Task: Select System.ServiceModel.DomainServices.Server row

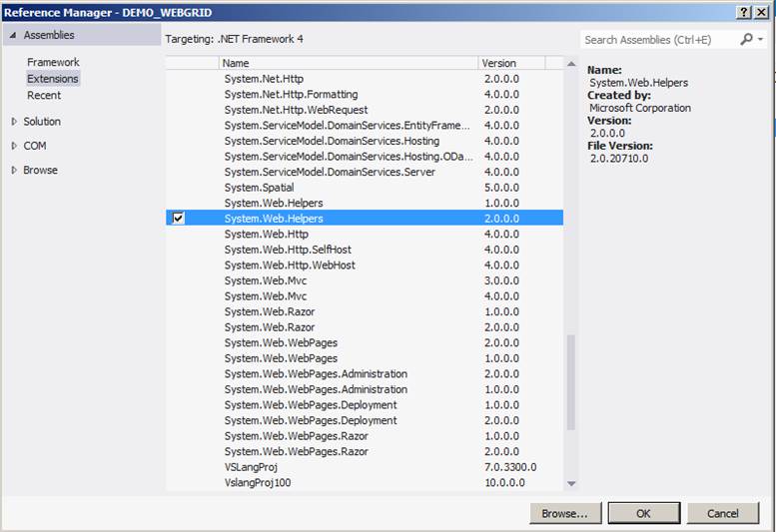Action: click(x=365, y=172)
